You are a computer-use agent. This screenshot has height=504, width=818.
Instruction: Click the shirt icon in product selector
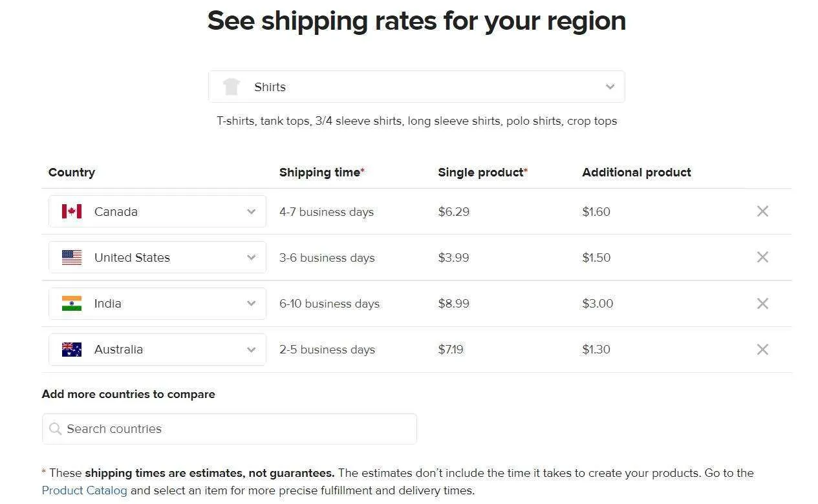click(231, 87)
